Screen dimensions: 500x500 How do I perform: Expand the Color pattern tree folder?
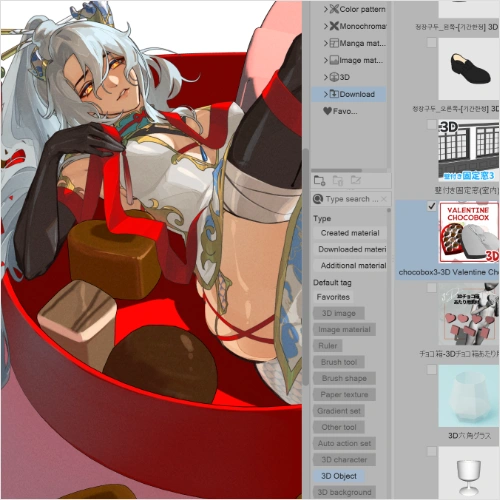tap(326, 9)
